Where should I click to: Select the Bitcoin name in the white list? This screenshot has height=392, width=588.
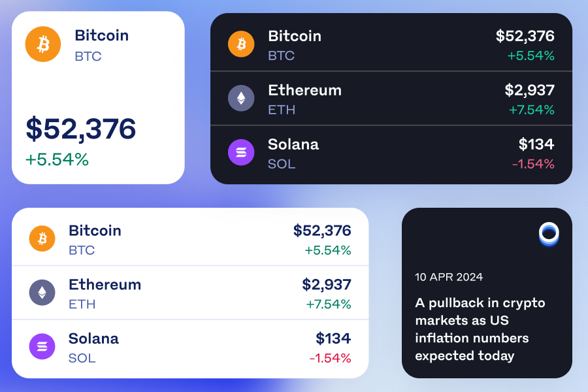[x=95, y=231]
